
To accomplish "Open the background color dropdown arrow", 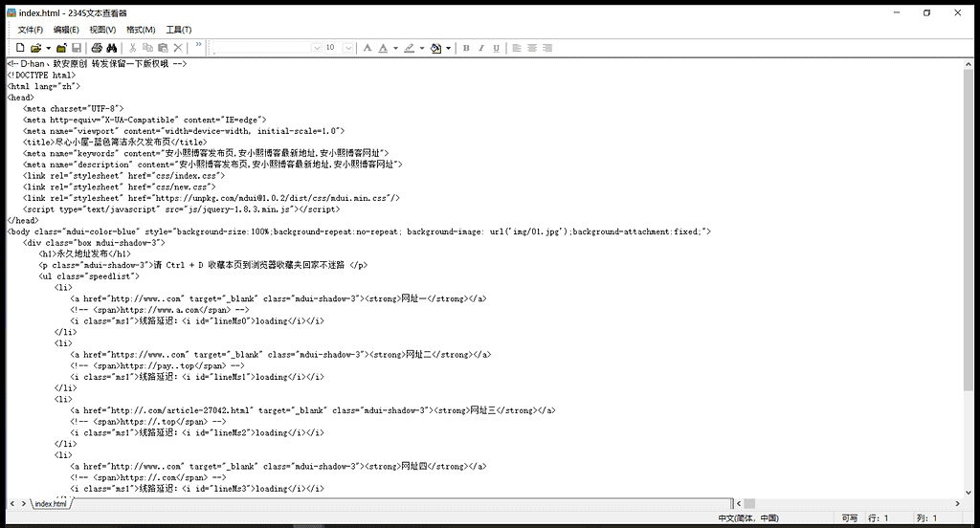I will click(448, 48).
